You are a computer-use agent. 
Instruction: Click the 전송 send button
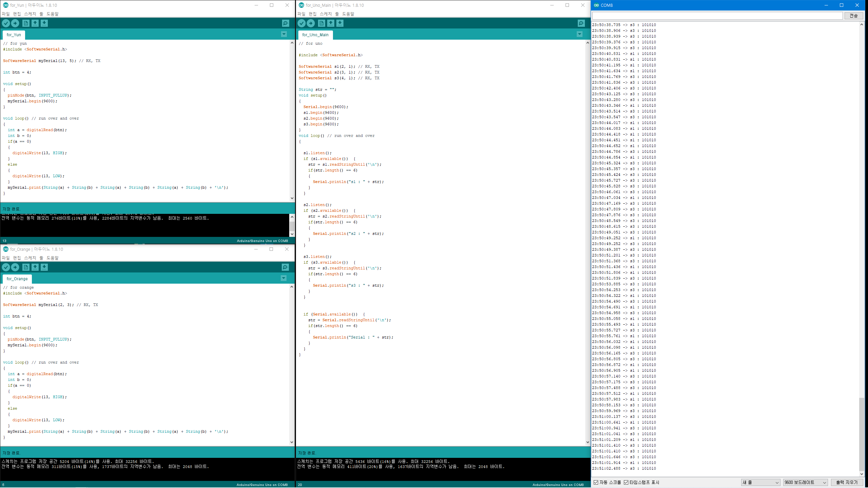853,16
